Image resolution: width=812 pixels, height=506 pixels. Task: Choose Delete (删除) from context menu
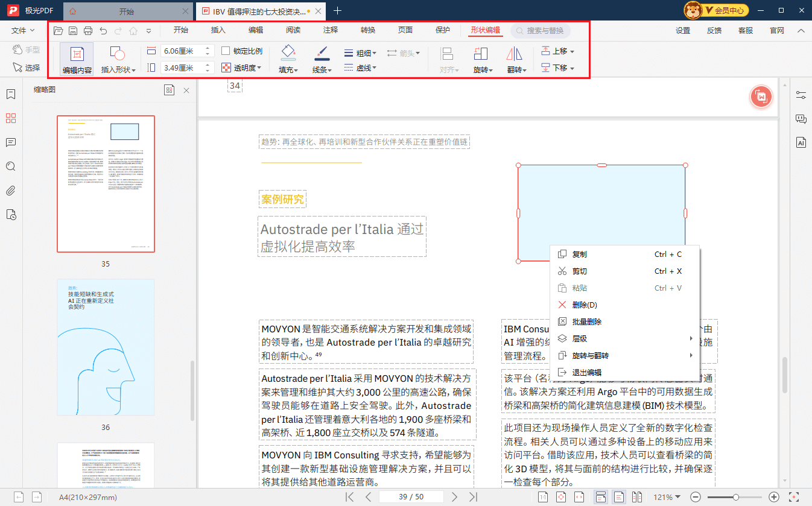click(x=584, y=305)
